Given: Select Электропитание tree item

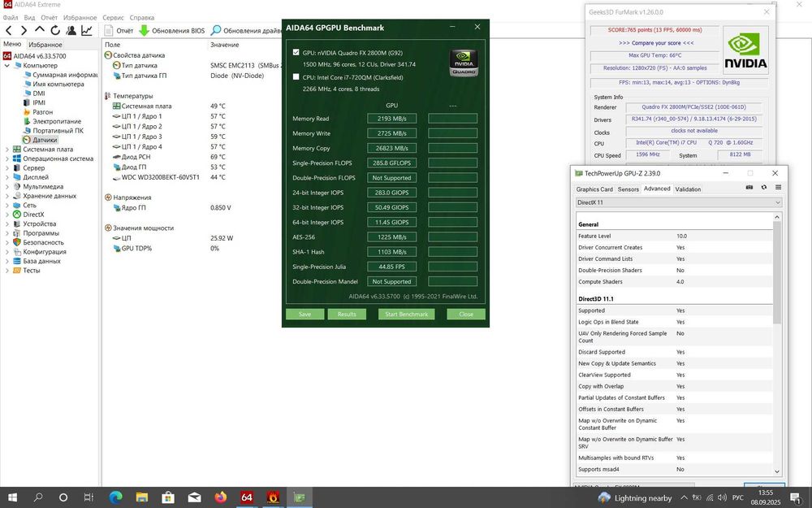Looking at the screenshot, I should coord(52,121).
